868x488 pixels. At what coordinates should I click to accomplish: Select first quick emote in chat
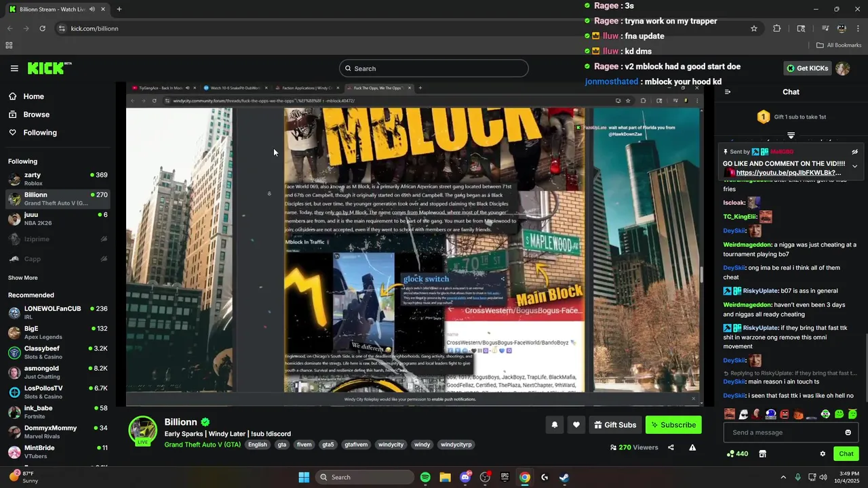(x=730, y=414)
